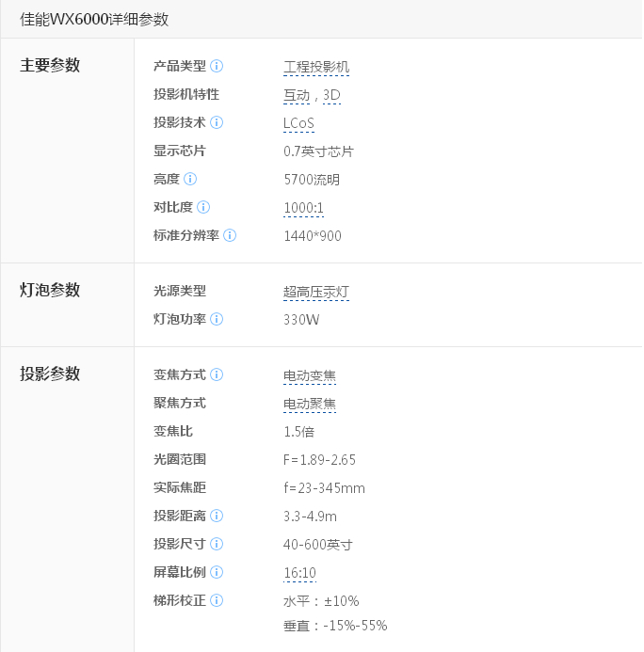Open the 工程投影机 link

(x=316, y=67)
